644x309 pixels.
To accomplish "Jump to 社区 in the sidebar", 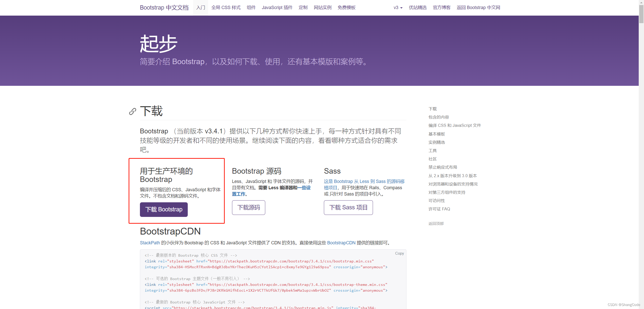I will tap(433, 159).
